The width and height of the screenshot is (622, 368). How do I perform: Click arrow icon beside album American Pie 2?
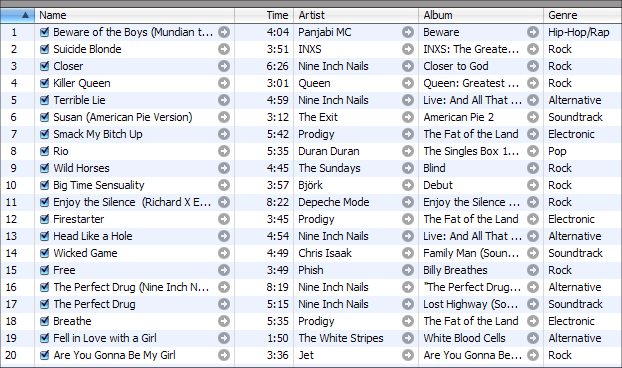coord(533,117)
